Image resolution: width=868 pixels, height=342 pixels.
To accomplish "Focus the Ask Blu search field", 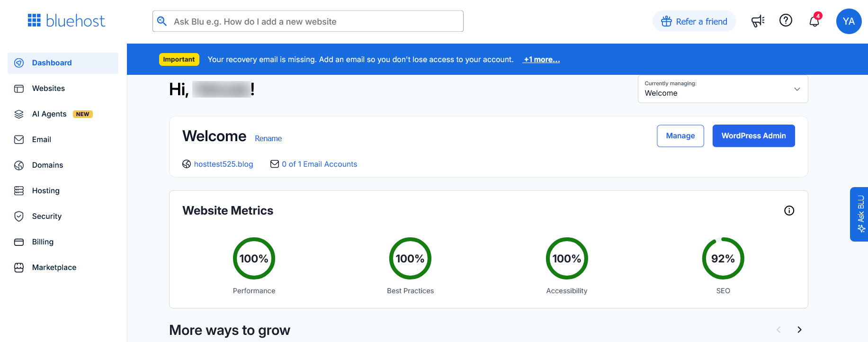I will [x=308, y=21].
